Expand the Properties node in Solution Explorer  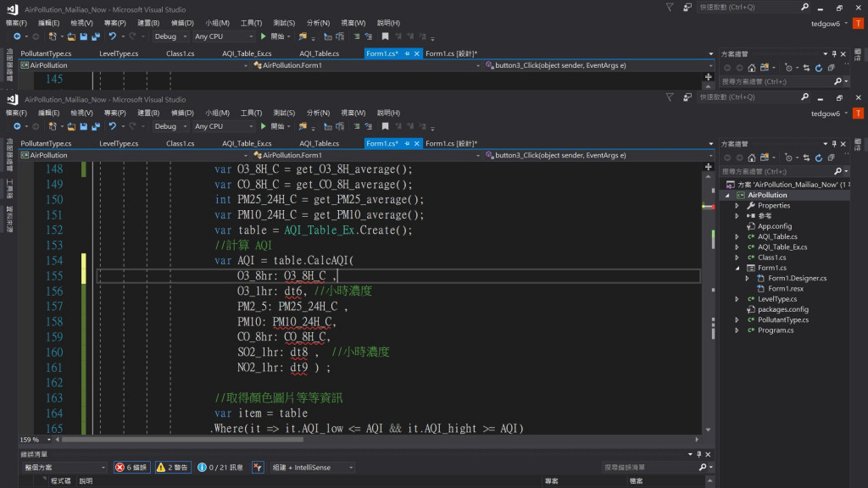tap(738, 206)
